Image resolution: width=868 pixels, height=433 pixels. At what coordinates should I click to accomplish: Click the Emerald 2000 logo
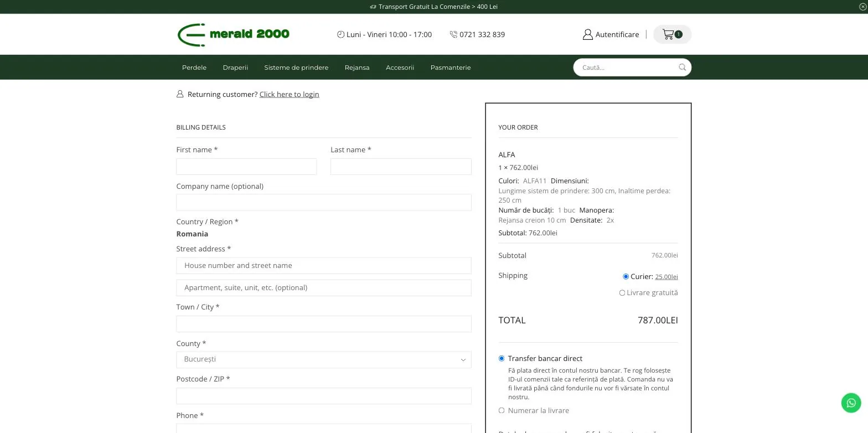[x=233, y=34]
